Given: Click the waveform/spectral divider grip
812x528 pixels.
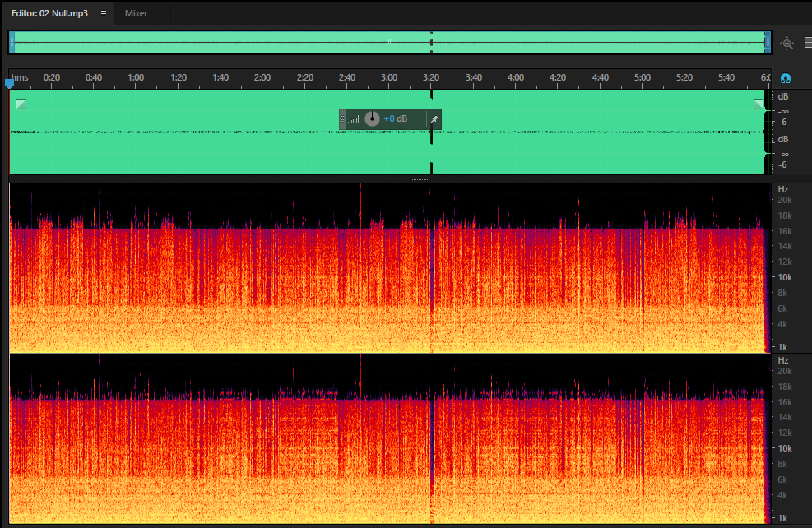Looking at the screenshot, I should (x=420, y=179).
